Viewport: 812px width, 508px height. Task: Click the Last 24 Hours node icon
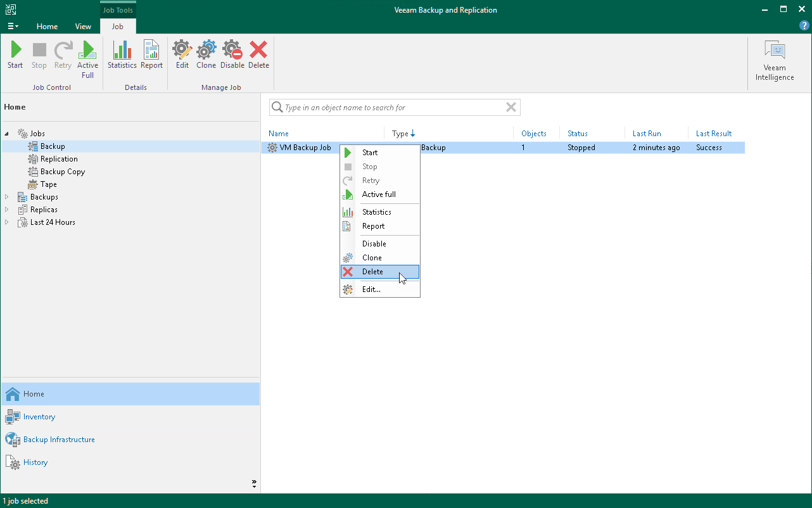click(x=23, y=222)
